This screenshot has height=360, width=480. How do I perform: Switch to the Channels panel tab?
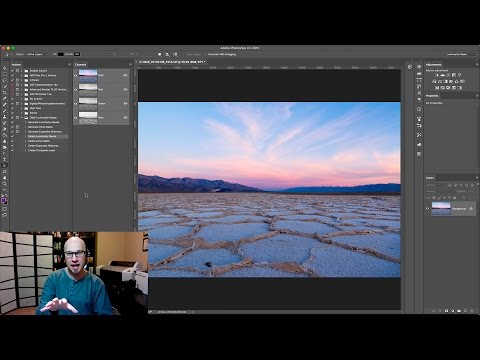point(81,64)
